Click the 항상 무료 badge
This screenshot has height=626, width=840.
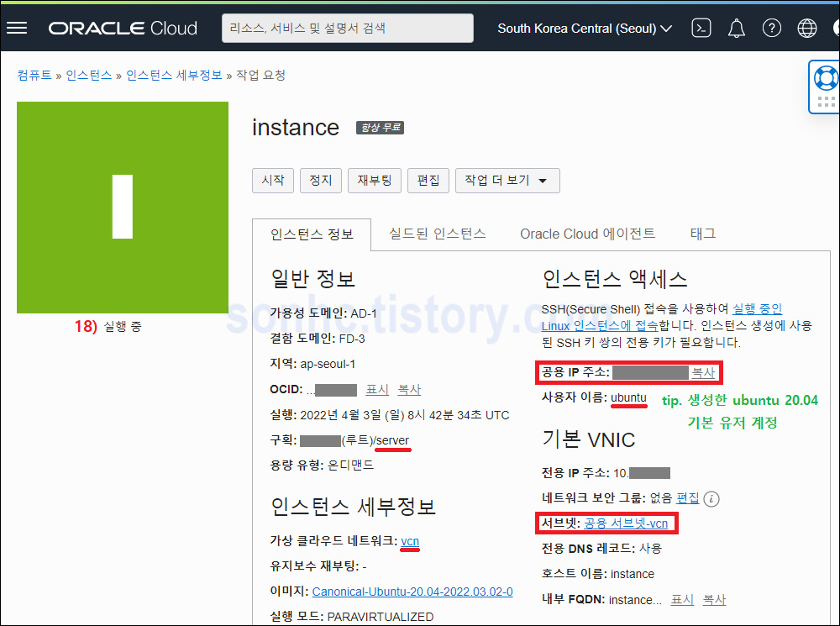pos(381,128)
